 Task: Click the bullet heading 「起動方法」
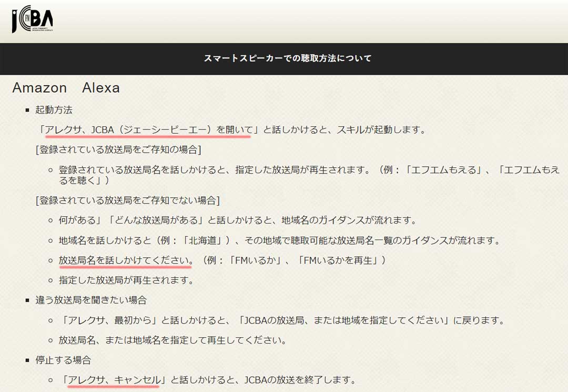tap(54, 110)
